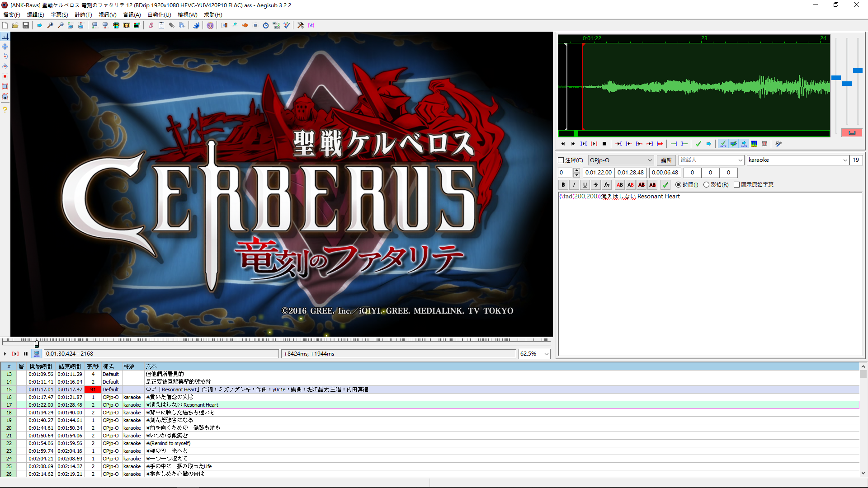Open the 檔案(F) menu
Image resolution: width=868 pixels, height=488 pixels.
tap(12, 14)
